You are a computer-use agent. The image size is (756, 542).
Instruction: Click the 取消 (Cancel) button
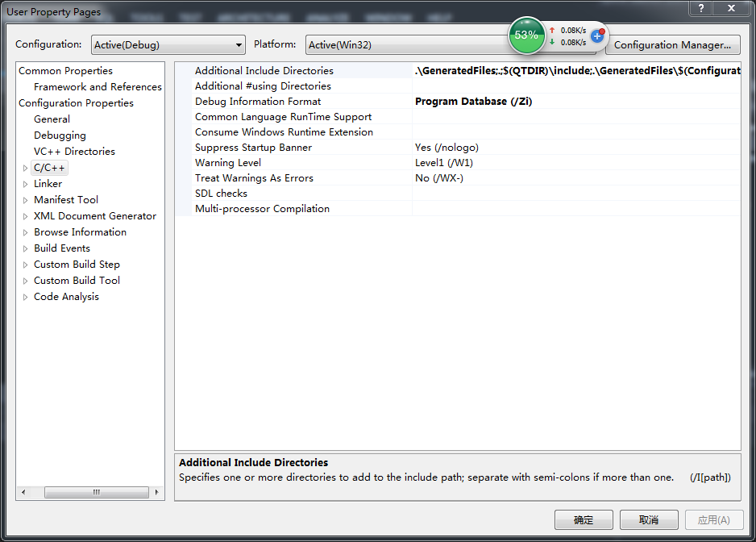pos(649,520)
